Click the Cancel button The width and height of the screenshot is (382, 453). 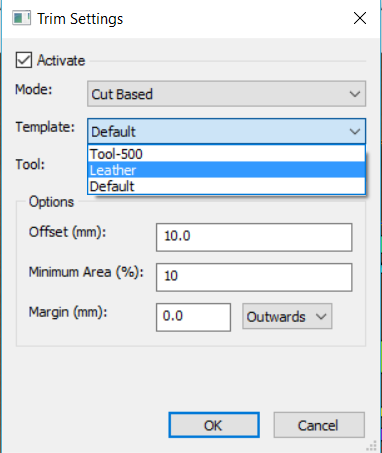[319, 425]
